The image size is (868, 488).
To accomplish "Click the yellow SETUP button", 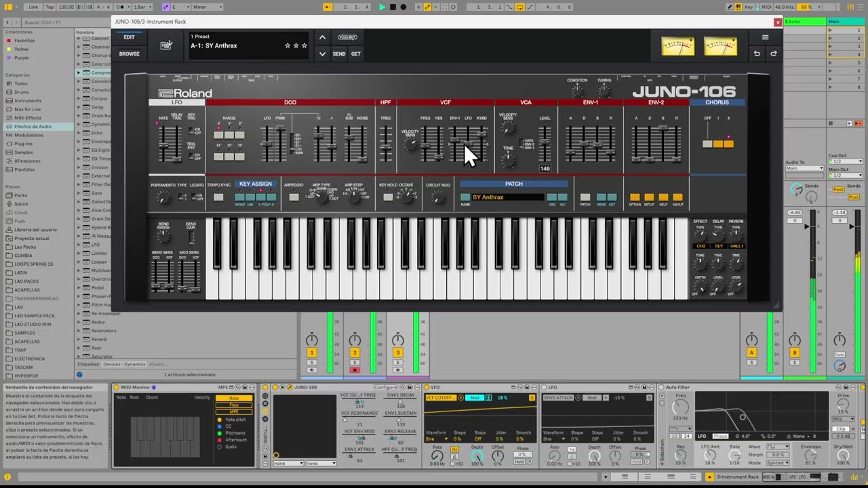I will point(649,197).
